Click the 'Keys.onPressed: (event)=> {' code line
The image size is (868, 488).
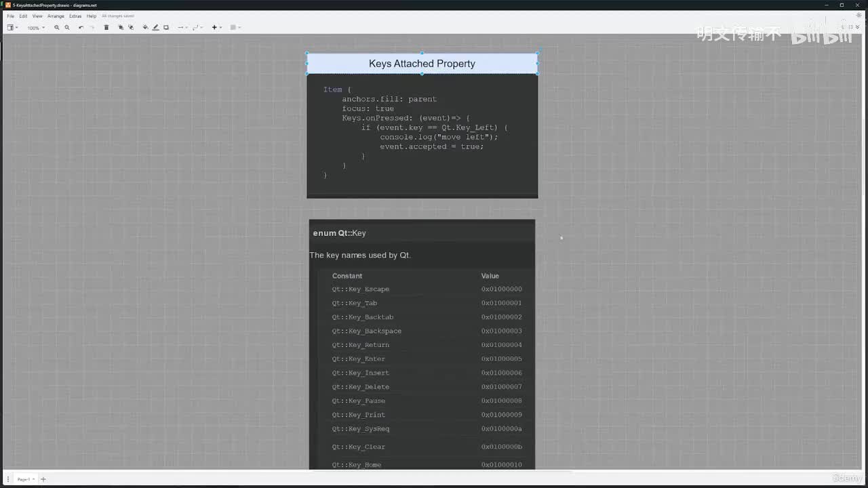(406, 118)
